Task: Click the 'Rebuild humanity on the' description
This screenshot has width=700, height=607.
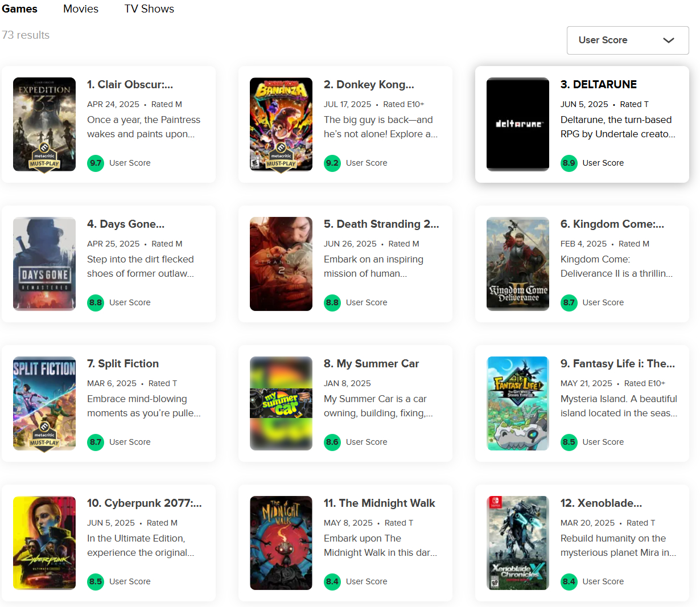Action: (618, 546)
